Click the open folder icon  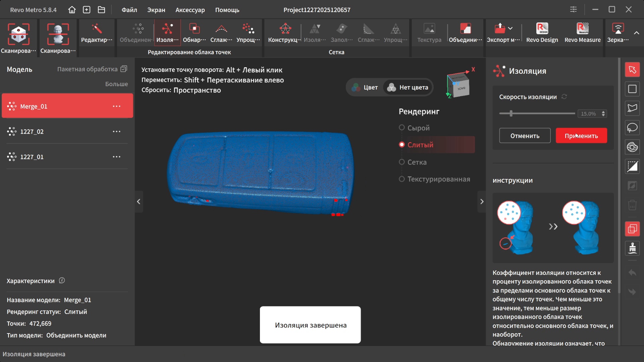(x=101, y=10)
